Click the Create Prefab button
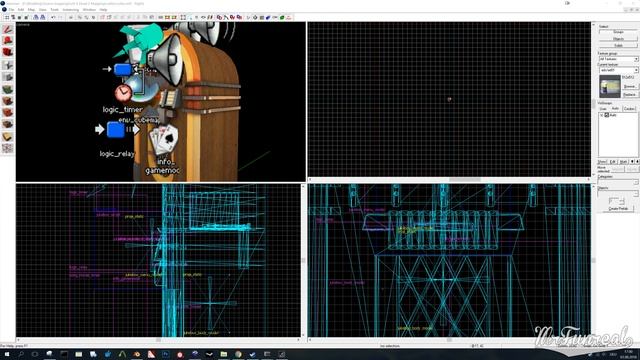Viewport: 640px width, 360px height. pos(618,209)
